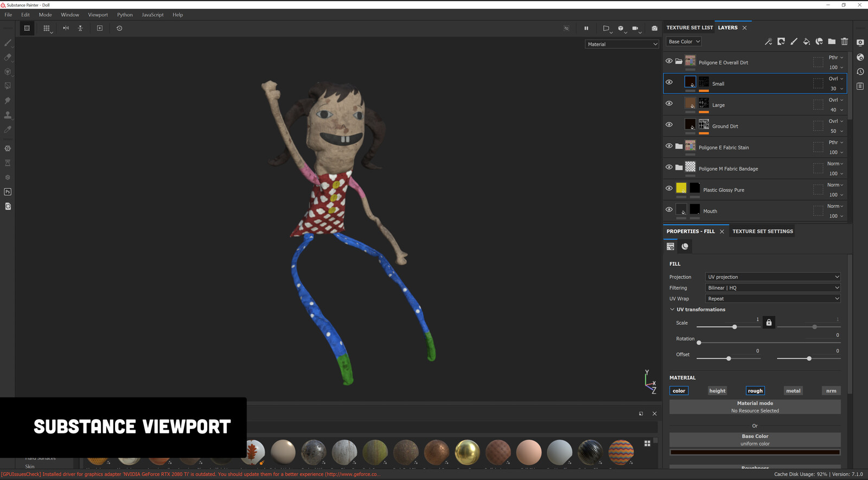This screenshot has height=480, width=868.
Task: Select the Clone stamp tool
Action: [x=8, y=115]
